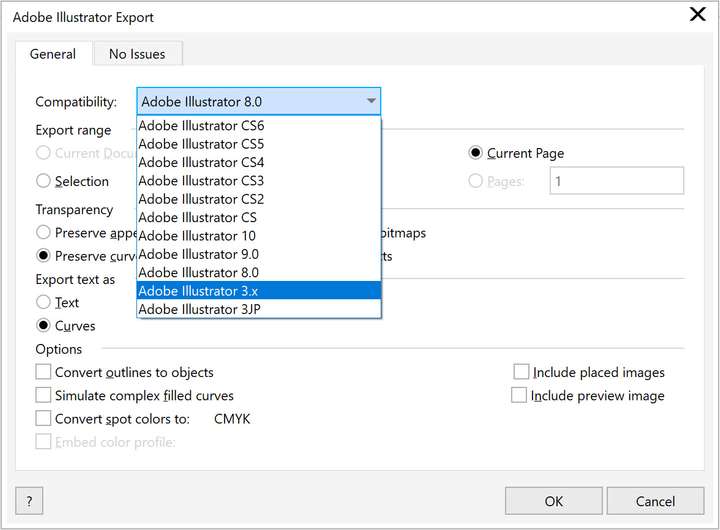This screenshot has height=530, width=720.
Task: Tick Include preview image checkbox
Action: [519, 395]
